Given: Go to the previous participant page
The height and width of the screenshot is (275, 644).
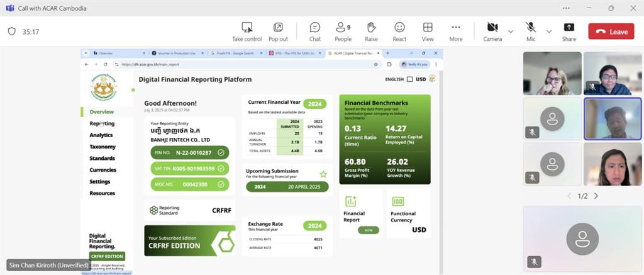Looking at the screenshot, I should click(569, 196).
